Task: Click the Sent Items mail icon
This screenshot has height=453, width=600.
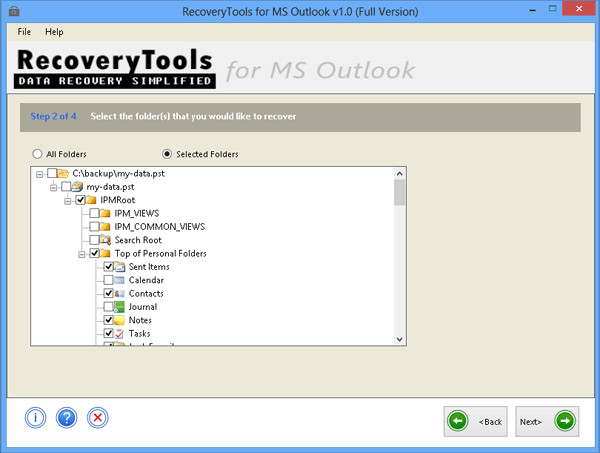Action: (119, 267)
